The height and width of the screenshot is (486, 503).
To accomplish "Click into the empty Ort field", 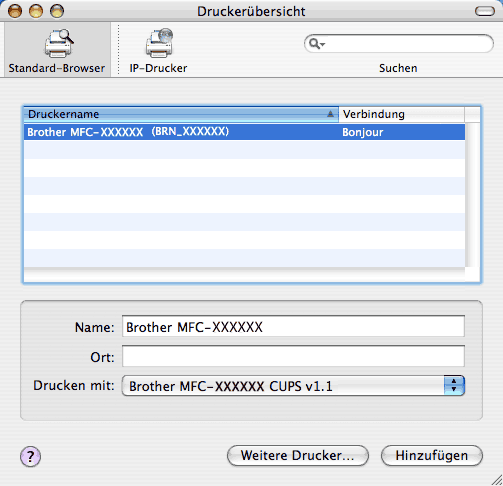I will pyautogui.click(x=293, y=356).
